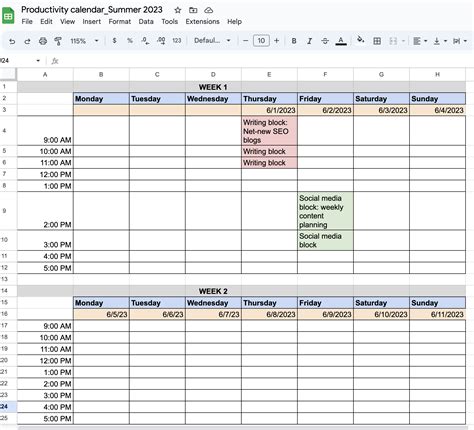Click the select-all corner box
The image size is (474, 430).
(8, 75)
